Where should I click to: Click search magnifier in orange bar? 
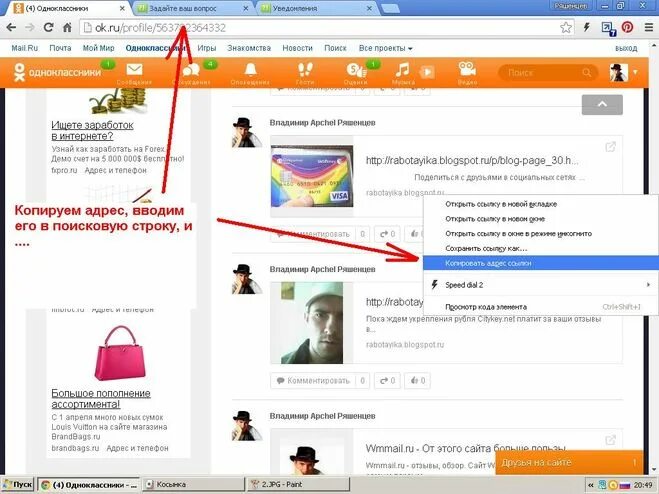click(586, 73)
